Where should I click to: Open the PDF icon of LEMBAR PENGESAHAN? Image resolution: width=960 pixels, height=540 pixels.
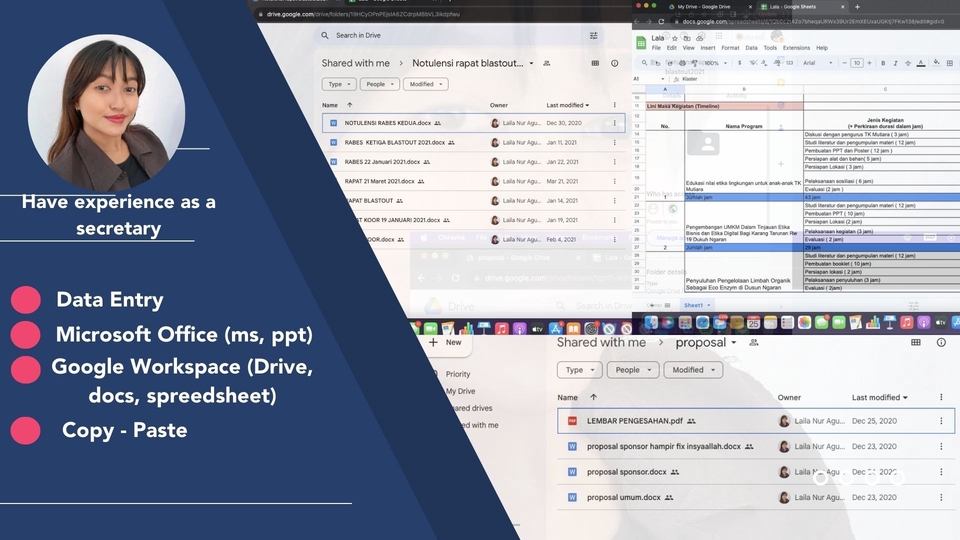click(572, 421)
